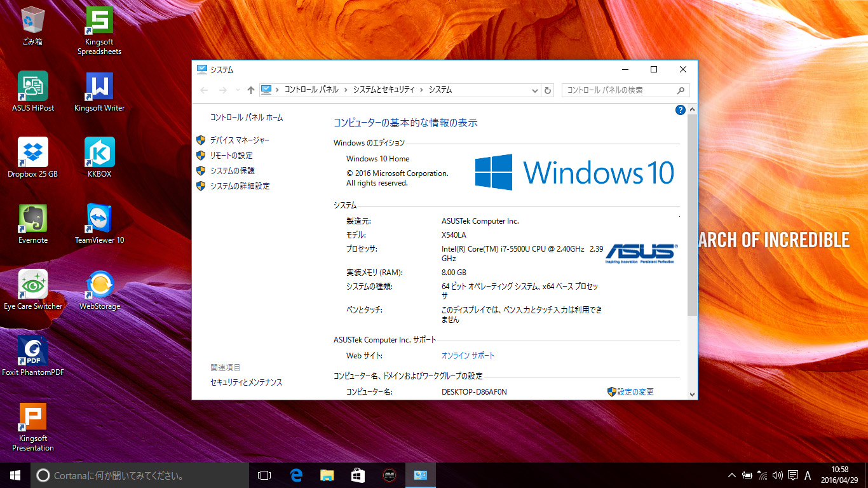Click the コントロール パネル breadcrumb

point(311,90)
